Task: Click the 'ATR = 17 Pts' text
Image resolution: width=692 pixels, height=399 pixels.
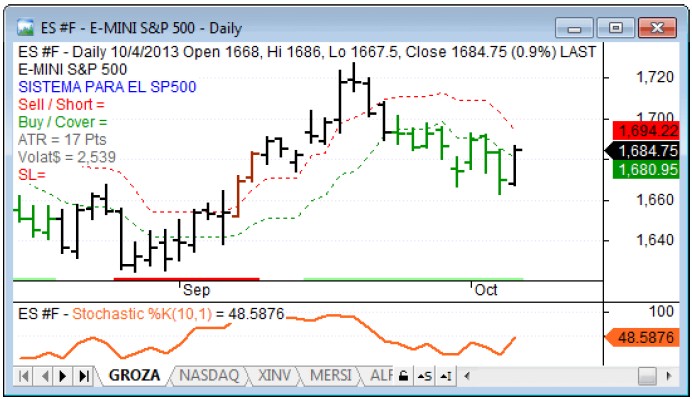Action: [62, 140]
